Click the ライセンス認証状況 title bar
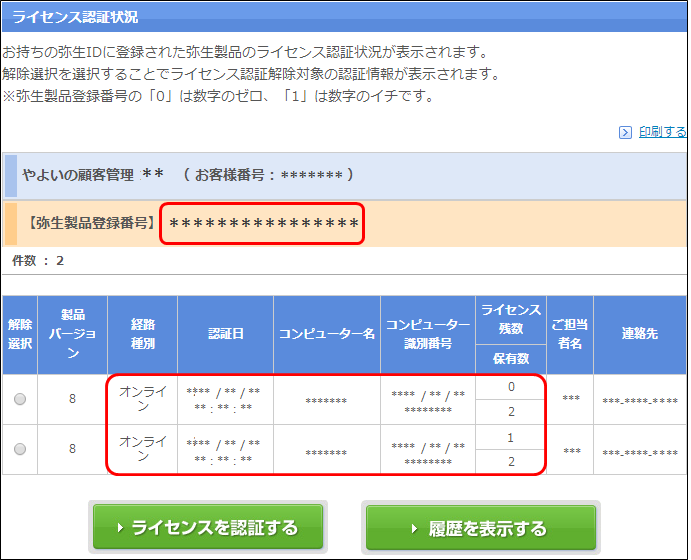Viewport: 691px width, 560px height. coord(344,17)
